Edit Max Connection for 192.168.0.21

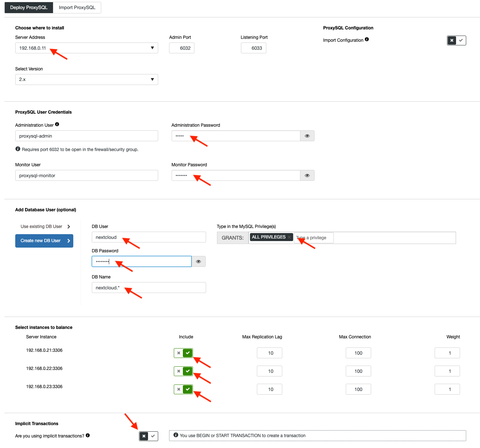click(358, 353)
